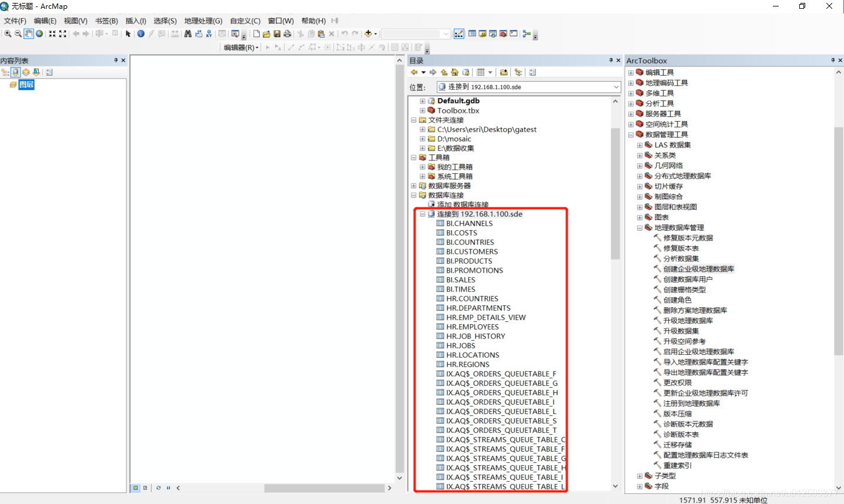This screenshot has width=844, height=504.
Task: Click the Fixed Zoom In icon
Action: pos(52,33)
